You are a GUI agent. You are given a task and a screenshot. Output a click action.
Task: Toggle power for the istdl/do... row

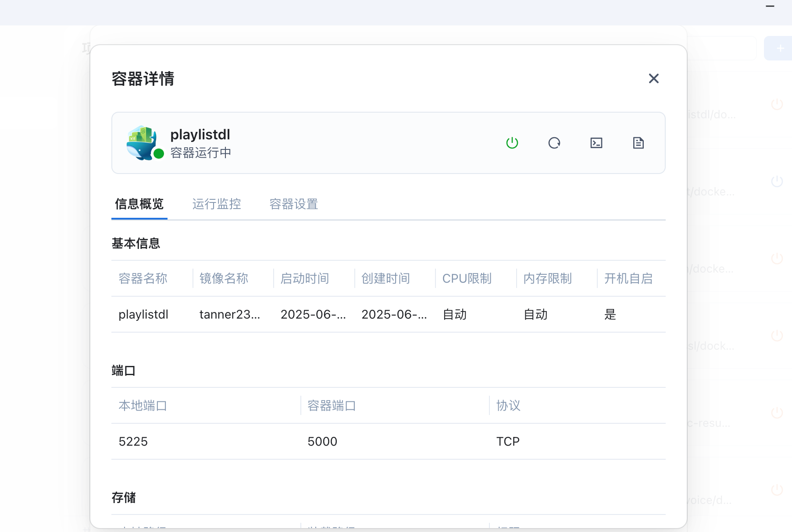pyautogui.click(x=777, y=104)
